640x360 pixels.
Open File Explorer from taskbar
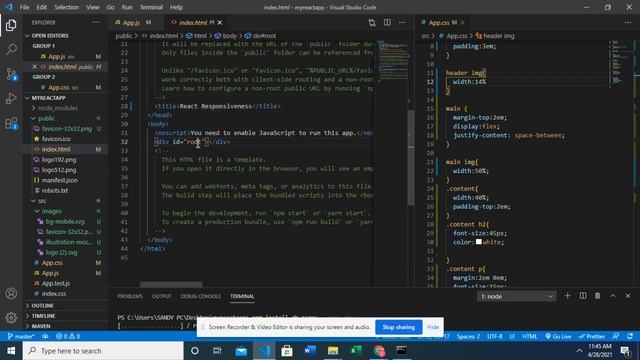[333, 351]
